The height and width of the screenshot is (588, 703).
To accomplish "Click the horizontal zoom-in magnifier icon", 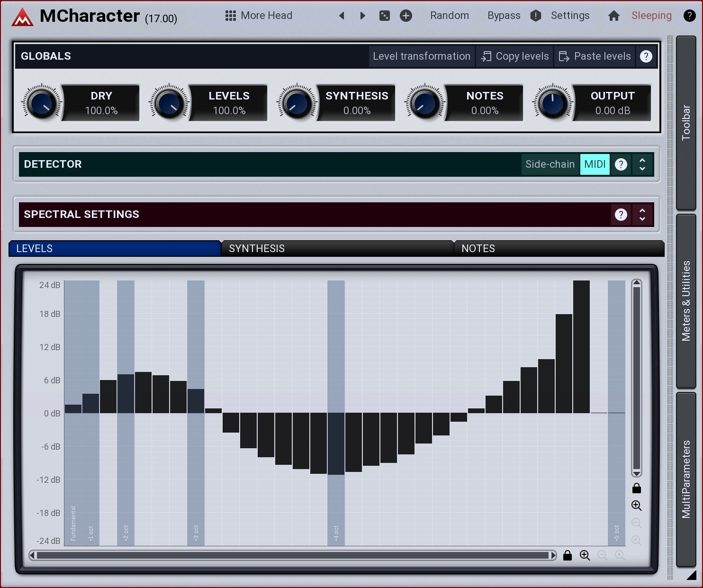I will 585,555.
